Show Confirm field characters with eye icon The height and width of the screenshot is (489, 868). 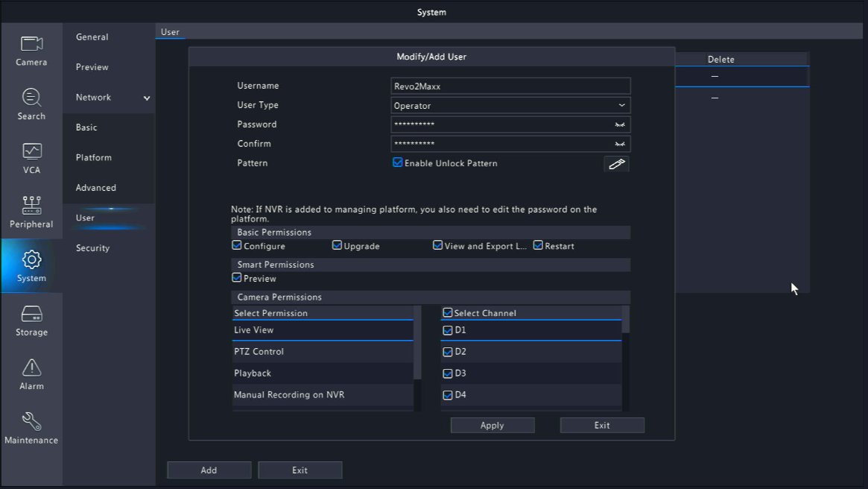click(620, 144)
